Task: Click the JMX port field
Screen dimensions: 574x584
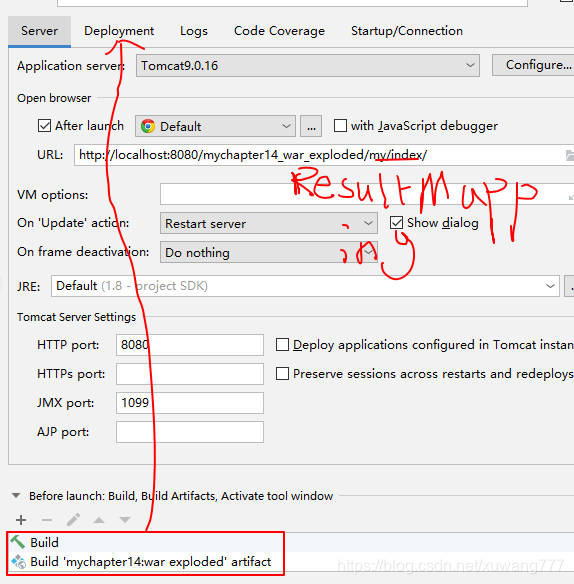Action: point(190,403)
